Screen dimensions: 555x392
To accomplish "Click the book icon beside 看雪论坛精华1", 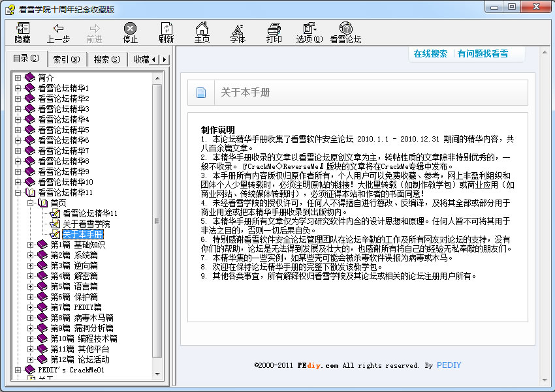I will 30,88.
